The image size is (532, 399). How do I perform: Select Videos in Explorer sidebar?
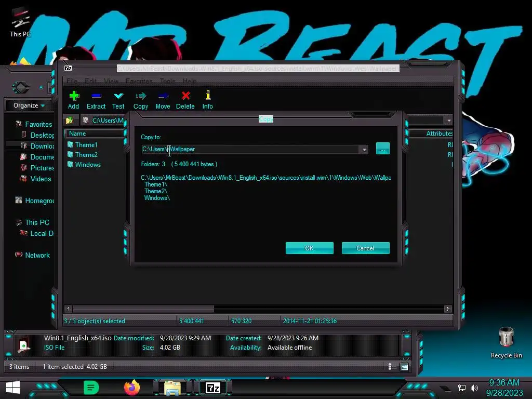click(x=36, y=179)
